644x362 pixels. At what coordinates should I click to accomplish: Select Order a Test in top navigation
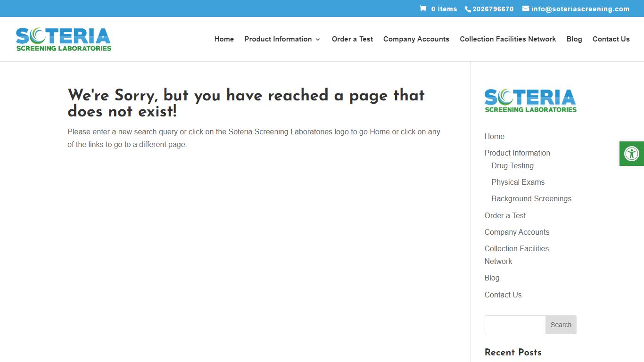tap(352, 39)
